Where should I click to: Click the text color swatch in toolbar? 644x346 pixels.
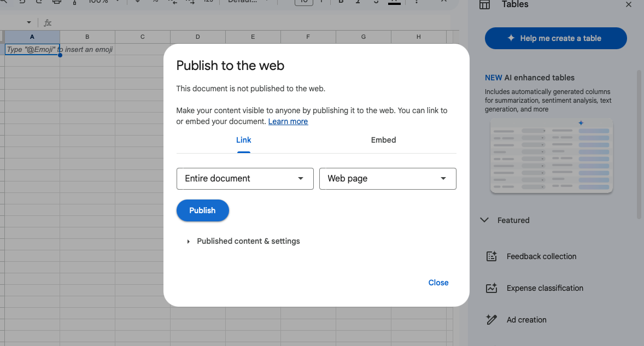[x=394, y=2]
